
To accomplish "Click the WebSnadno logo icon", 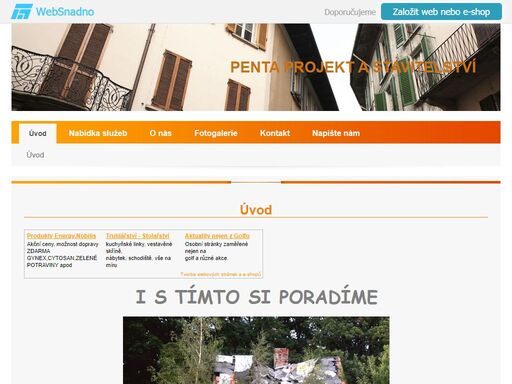I will (22, 12).
